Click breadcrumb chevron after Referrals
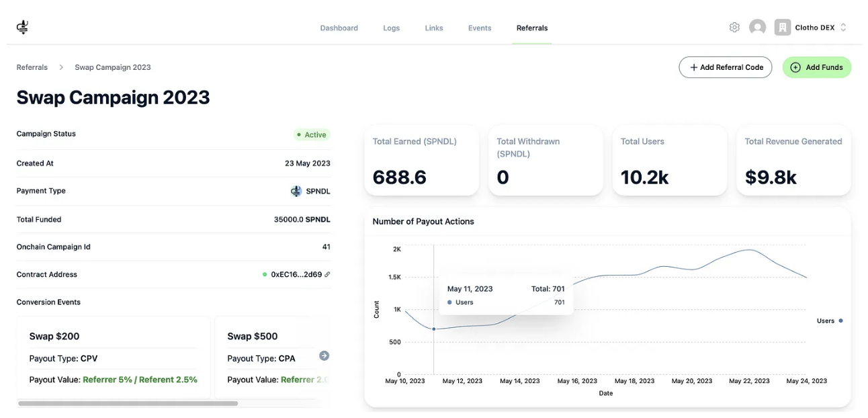Screen dimensions: 868x418 point(61,67)
